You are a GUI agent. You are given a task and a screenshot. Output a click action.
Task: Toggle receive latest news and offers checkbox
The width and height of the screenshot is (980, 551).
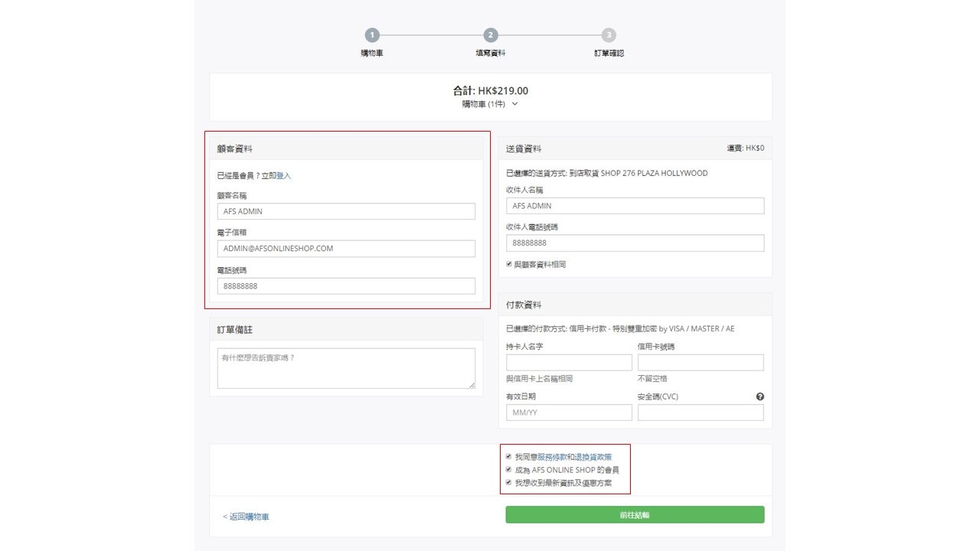pos(508,483)
